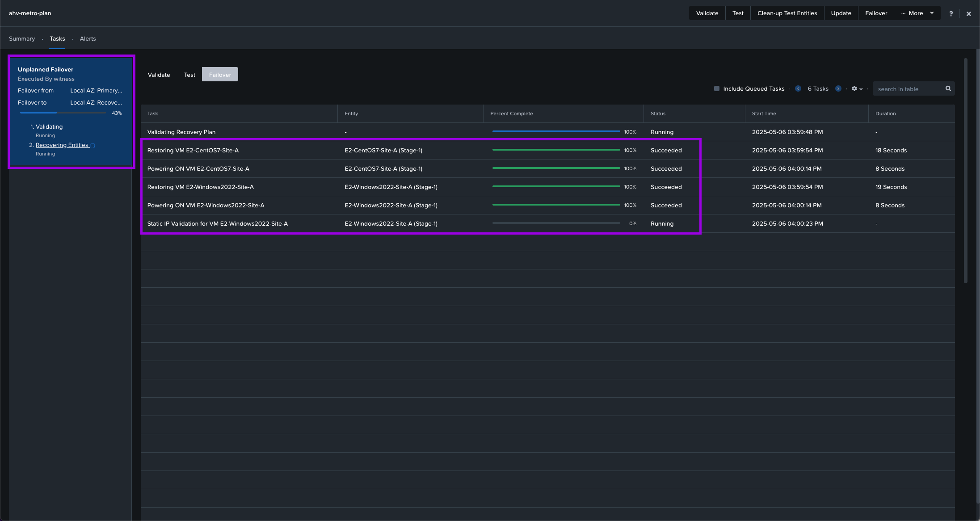Click the vertical scrollbar of task table
Viewport: 980px width, 521px height.
pyautogui.click(x=965, y=170)
